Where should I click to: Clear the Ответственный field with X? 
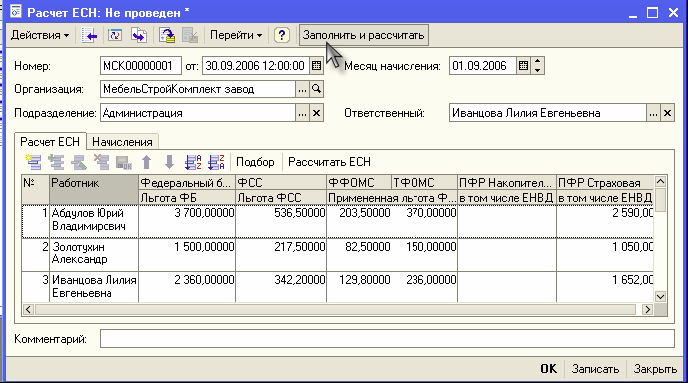pos(667,113)
